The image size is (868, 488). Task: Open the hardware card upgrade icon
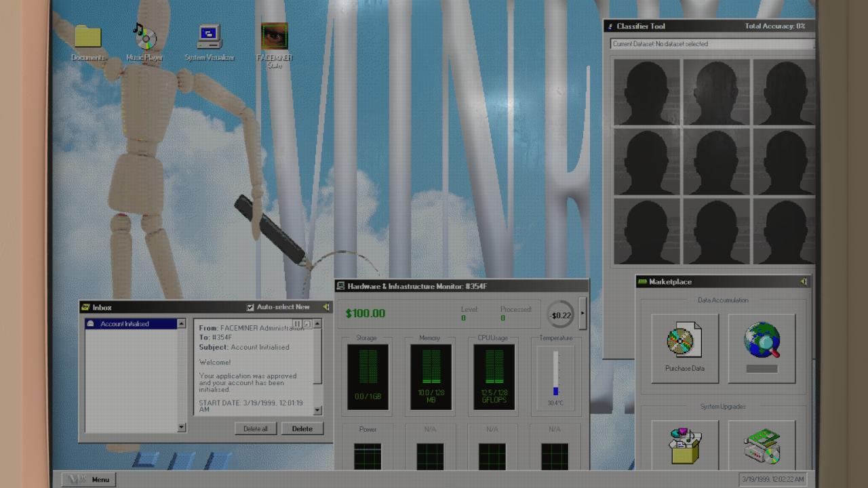(762, 445)
